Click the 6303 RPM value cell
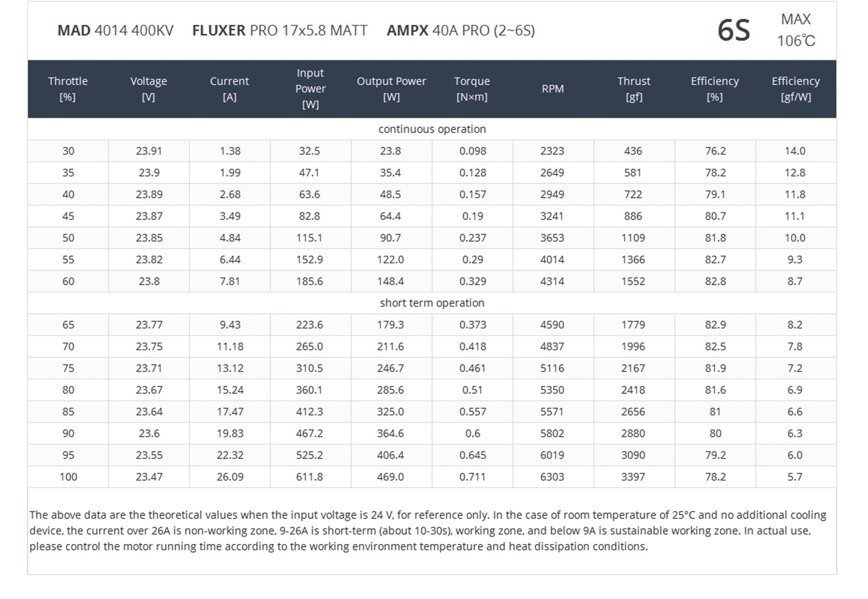This screenshot has height=599, width=868. tap(553, 477)
